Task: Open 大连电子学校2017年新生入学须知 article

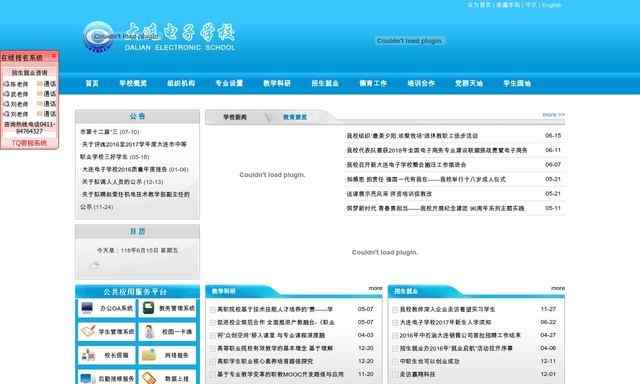Action: click(x=445, y=322)
